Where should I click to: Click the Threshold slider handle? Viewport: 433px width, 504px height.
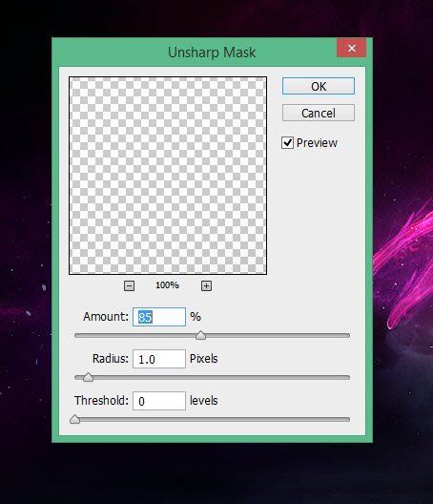(74, 419)
